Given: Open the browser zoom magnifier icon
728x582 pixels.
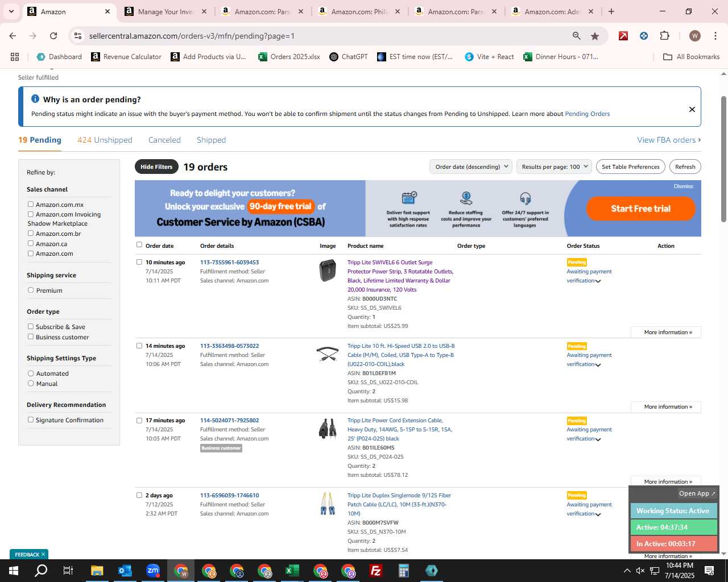Looking at the screenshot, I should [577, 36].
